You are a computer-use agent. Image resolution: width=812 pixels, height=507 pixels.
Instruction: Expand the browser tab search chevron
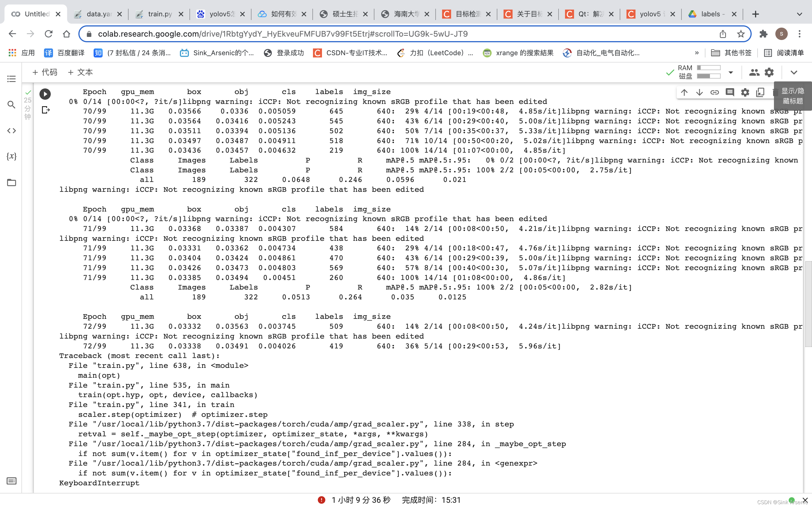pyautogui.click(x=799, y=14)
